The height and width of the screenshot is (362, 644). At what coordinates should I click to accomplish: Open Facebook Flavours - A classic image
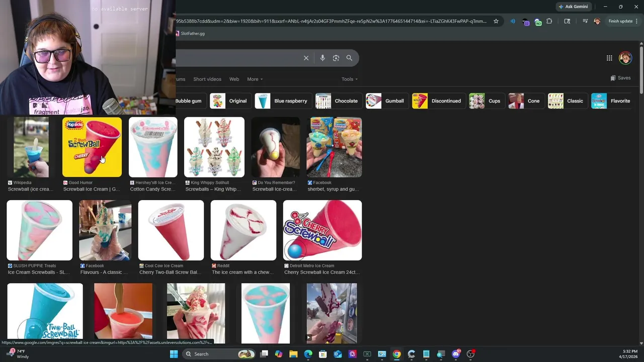[x=105, y=230]
